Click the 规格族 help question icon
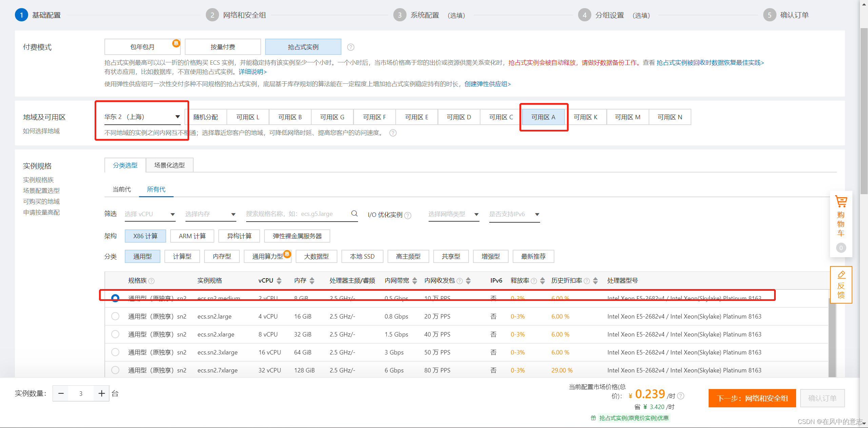 point(152,281)
